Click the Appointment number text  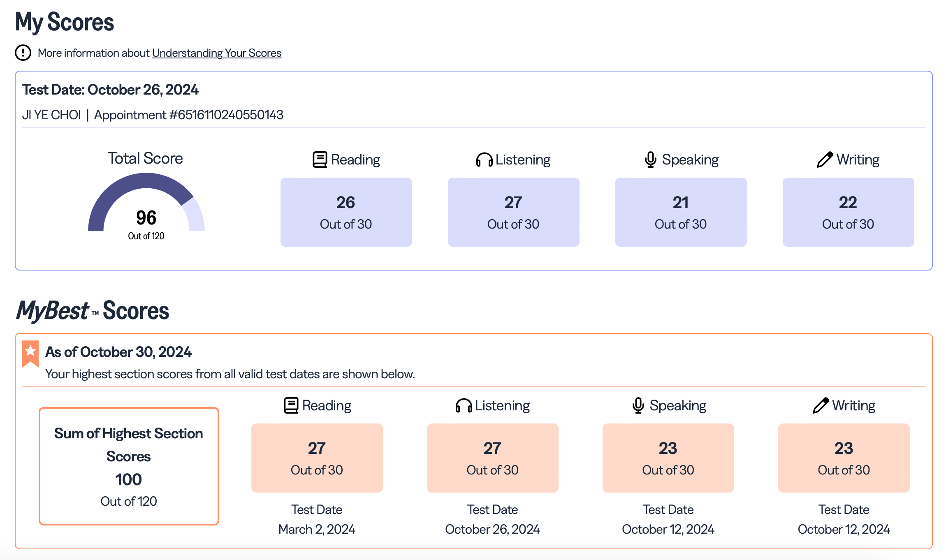click(x=189, y=115)
